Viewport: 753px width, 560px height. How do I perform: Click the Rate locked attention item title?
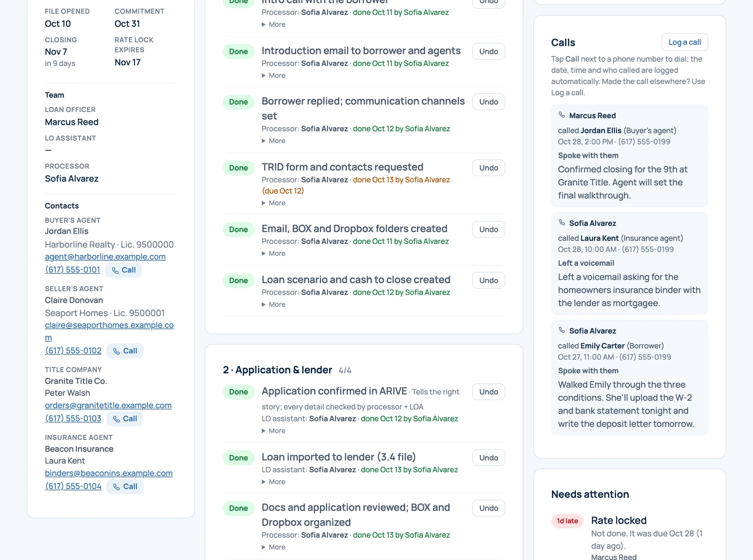pos(619,520)
